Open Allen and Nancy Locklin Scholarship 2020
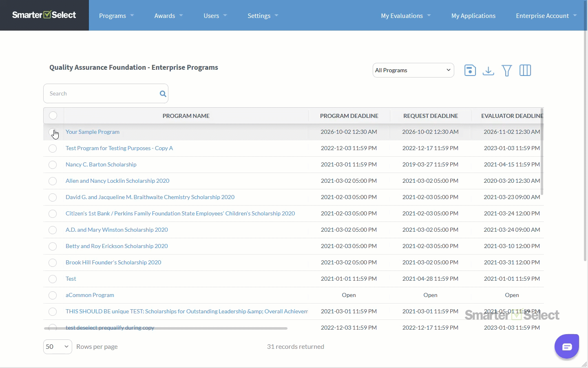The image size is (588, 368). [117, 181]
